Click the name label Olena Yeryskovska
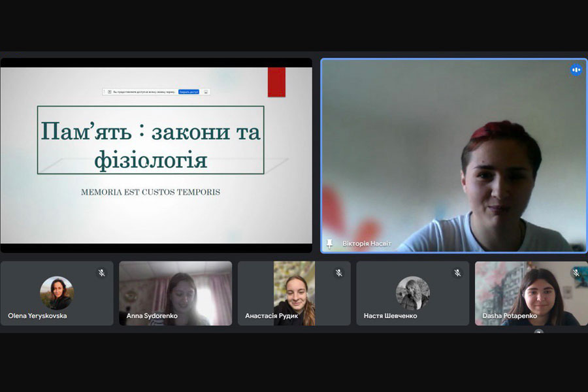 click(37, 316)
